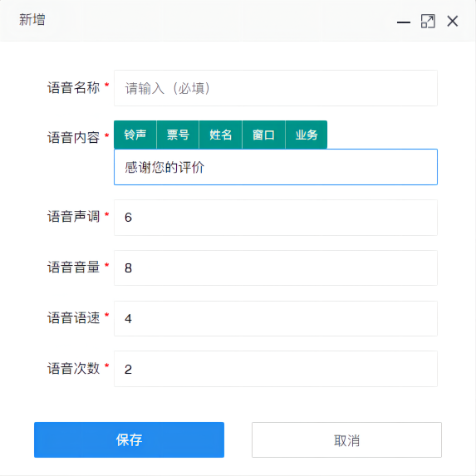This screenshot has width=476, height=476.
Task: Select the 语音语速 field showing 4
Action: [276, 318]
